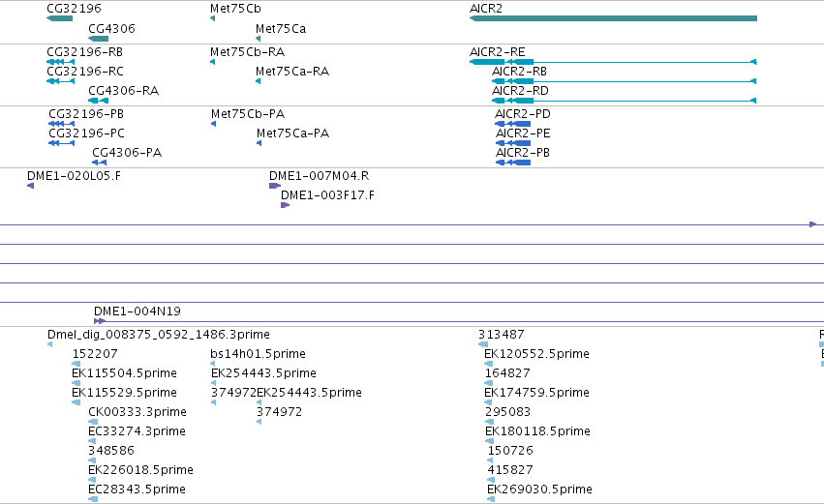The image size is (824, 504).
Task: Click the 164827 feature label
Action: click(507, 373)
